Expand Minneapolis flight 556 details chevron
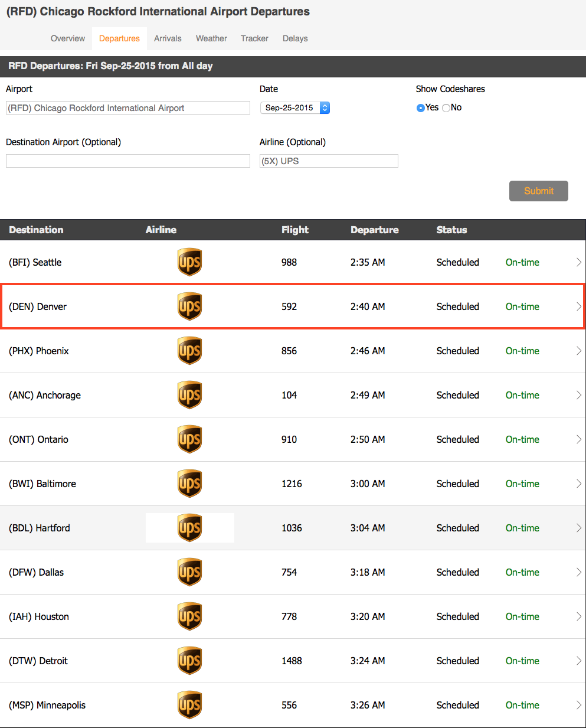Image resolution: width=586 pixels, height=728 pixels. pyautogui.click(x=578, y=705)
